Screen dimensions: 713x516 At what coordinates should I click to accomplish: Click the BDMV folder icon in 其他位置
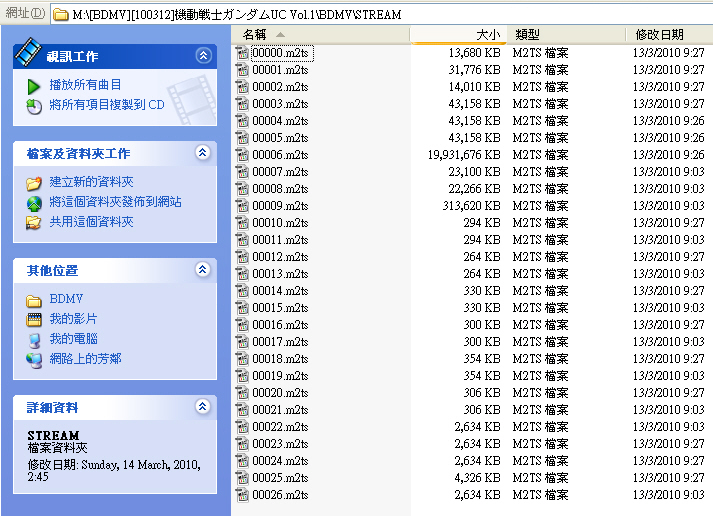click(34, 300)
